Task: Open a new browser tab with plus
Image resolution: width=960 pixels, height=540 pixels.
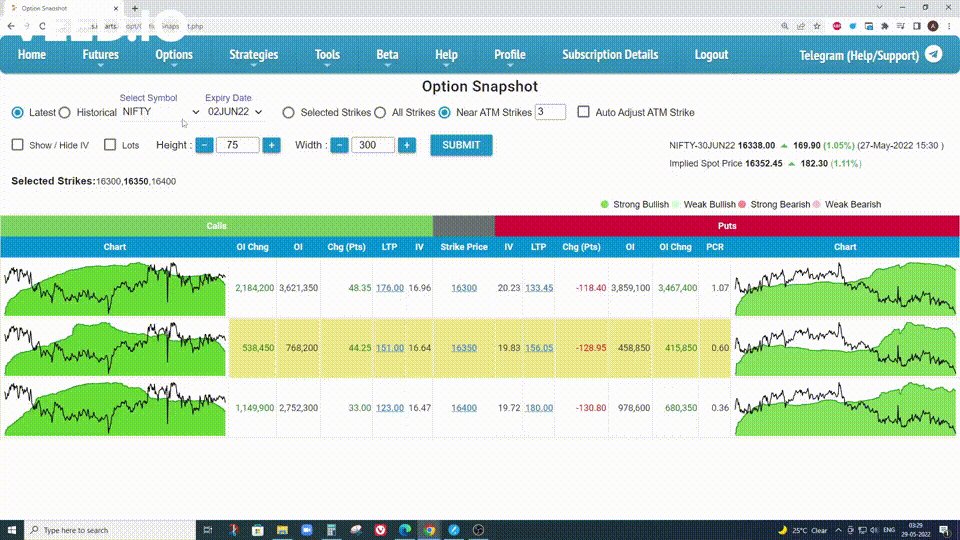Action: pos(135,8)
